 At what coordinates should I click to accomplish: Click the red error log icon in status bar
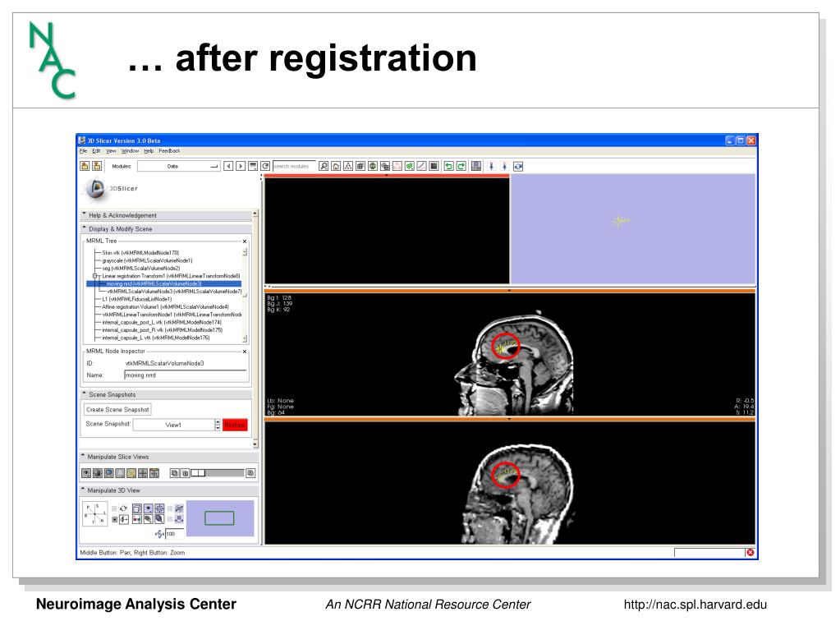coord(750,552)
